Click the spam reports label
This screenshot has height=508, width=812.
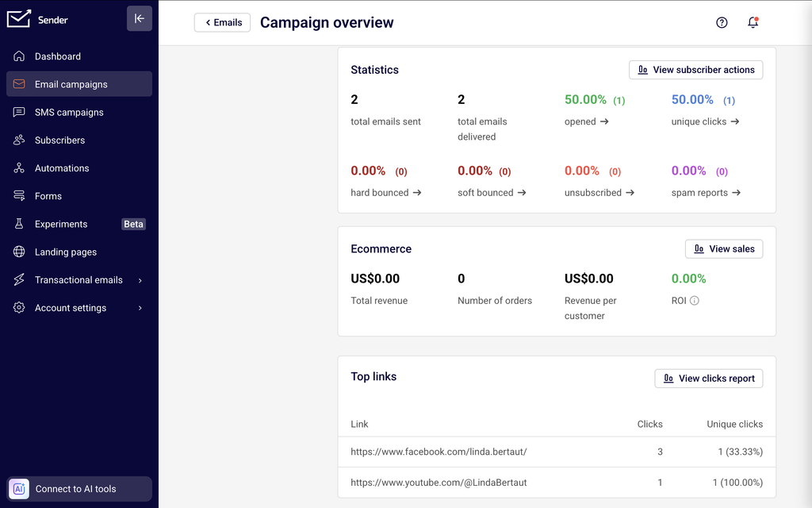pos(699,192)
